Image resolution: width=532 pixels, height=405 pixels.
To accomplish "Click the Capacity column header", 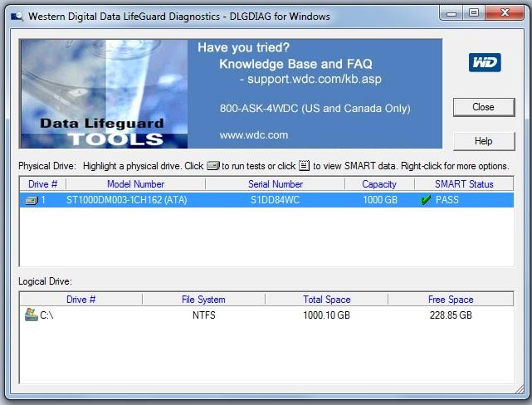I will click(379, 184).
